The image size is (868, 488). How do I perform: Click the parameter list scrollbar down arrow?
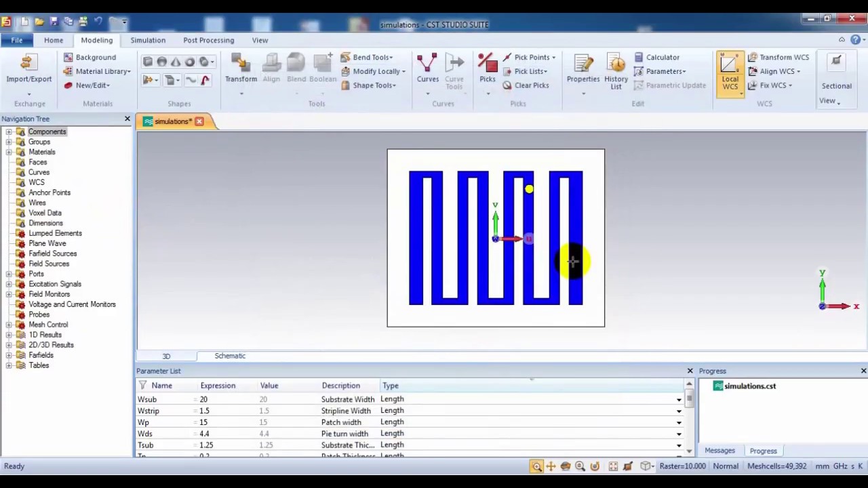pos(689,451)
